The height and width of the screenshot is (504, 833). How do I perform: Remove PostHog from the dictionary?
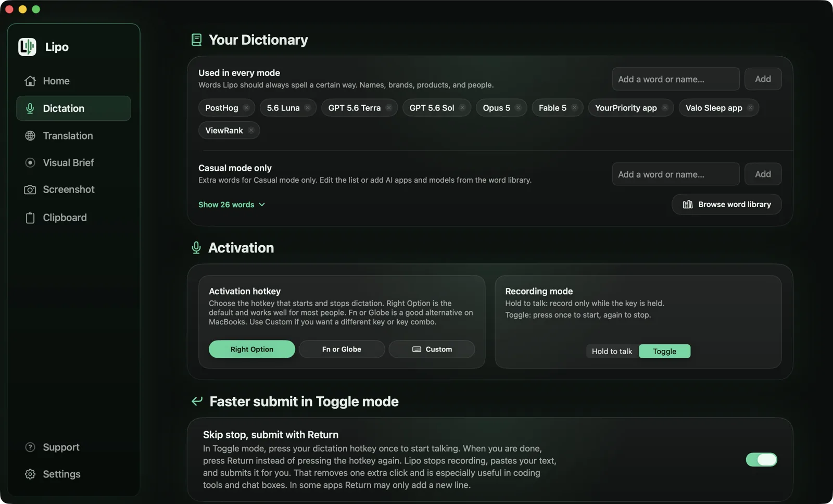click(x=246, y=108)
